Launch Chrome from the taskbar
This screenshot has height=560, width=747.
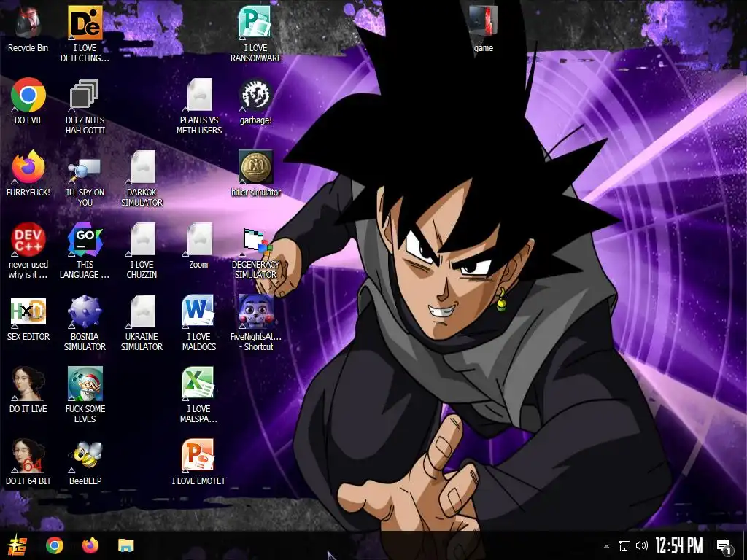[54, 545]
